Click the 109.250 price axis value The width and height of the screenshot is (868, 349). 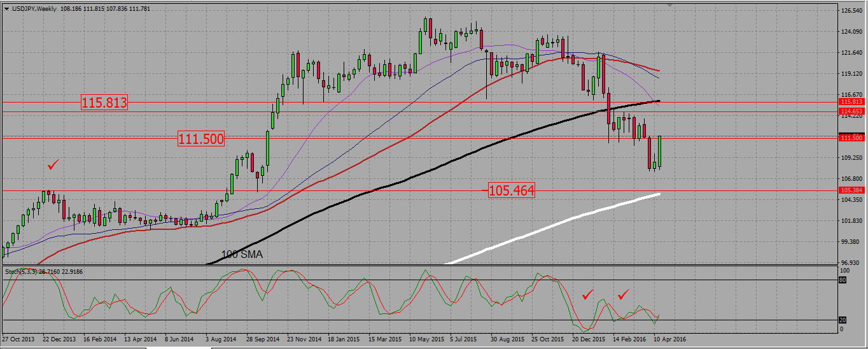tap(851, 158)
